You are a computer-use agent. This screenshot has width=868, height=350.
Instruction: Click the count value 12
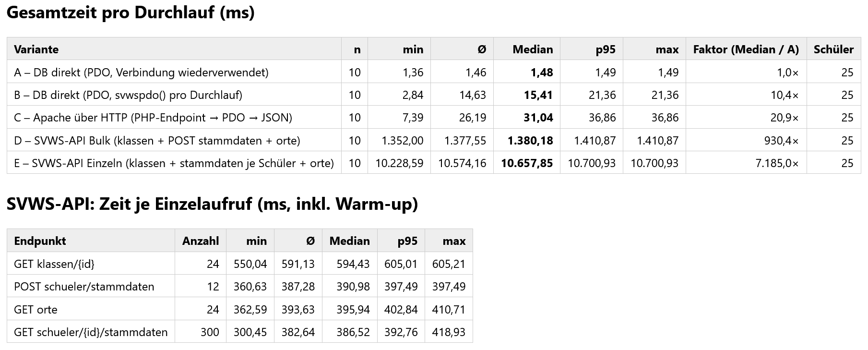(x=213, y=287)
